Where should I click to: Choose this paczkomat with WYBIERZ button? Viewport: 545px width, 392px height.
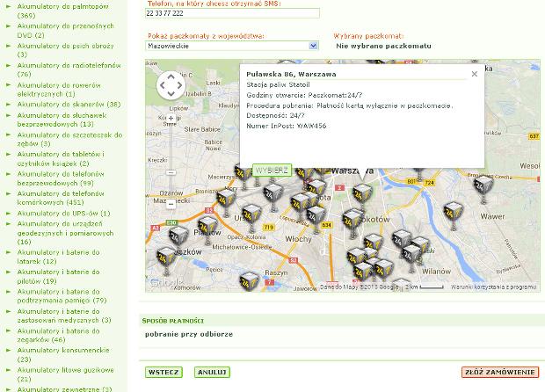click(x=272, y=171)
